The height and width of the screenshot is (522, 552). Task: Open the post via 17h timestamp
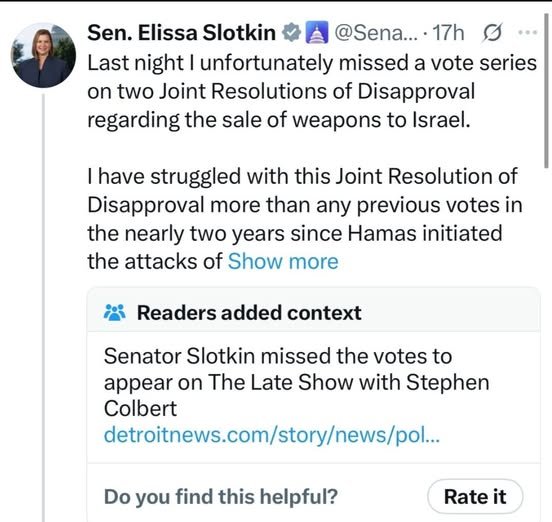(448, 33)
